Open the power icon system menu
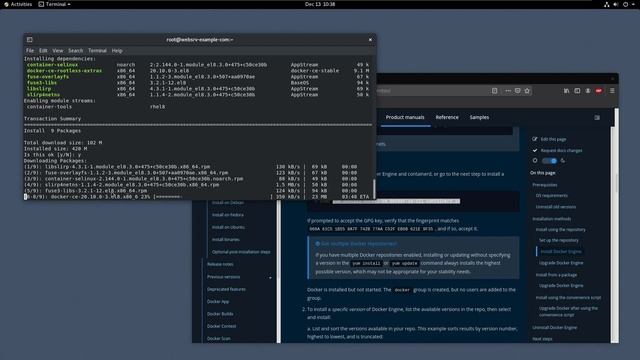The height and width of the screenshot is (360, 640). [x=625, y=4]
